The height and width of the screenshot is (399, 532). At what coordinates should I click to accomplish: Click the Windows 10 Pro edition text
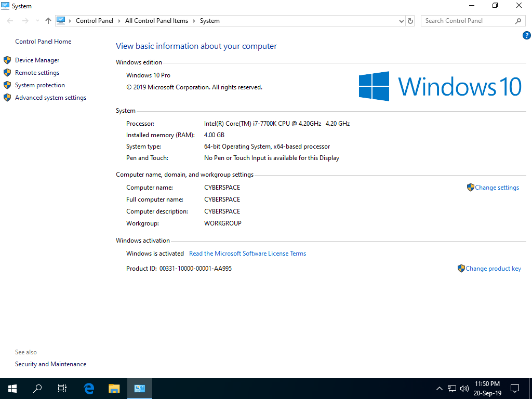pos(148,75)
